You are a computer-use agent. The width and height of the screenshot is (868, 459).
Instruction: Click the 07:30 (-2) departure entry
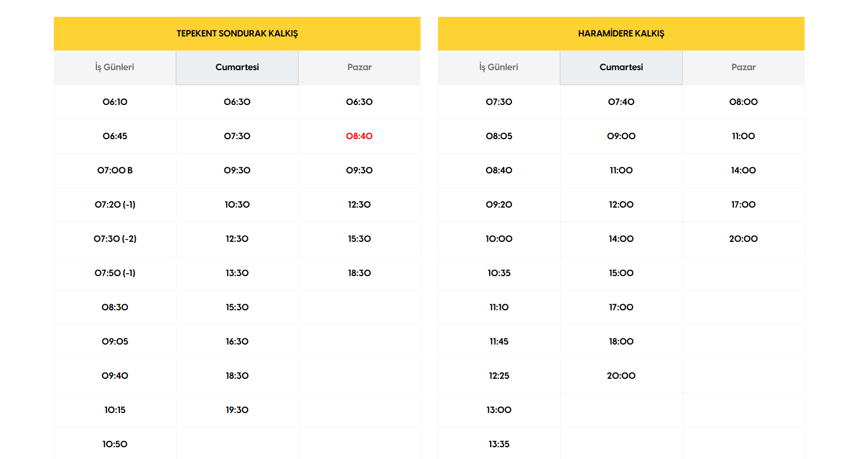click(115, 239)
